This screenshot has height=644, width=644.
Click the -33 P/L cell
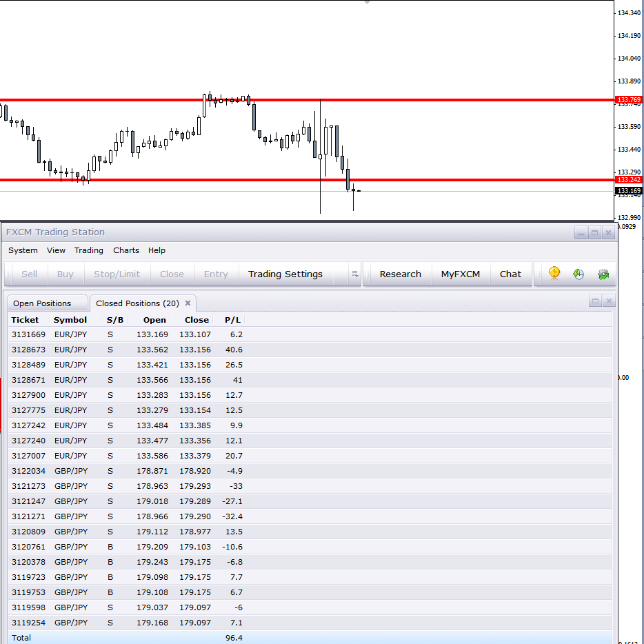tap(236, 486)
